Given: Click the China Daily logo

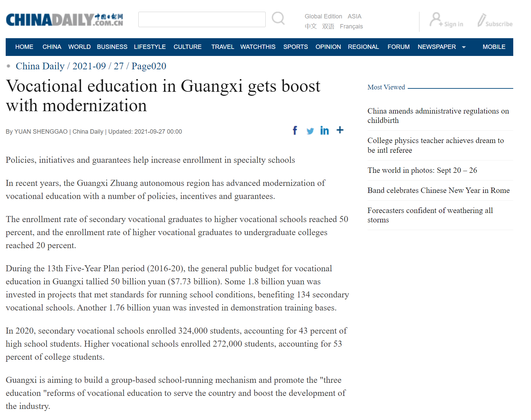Looking at the screenshot, I should (64, 20).
